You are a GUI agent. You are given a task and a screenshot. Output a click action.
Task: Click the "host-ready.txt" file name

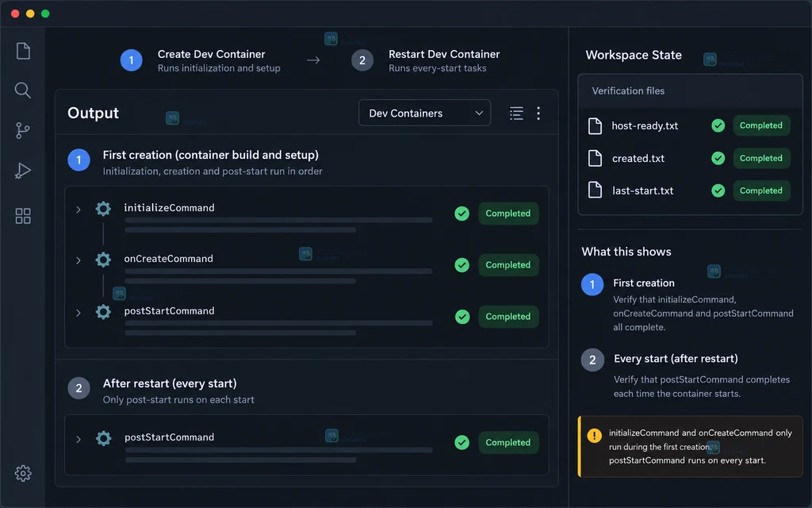coord(645,126)
